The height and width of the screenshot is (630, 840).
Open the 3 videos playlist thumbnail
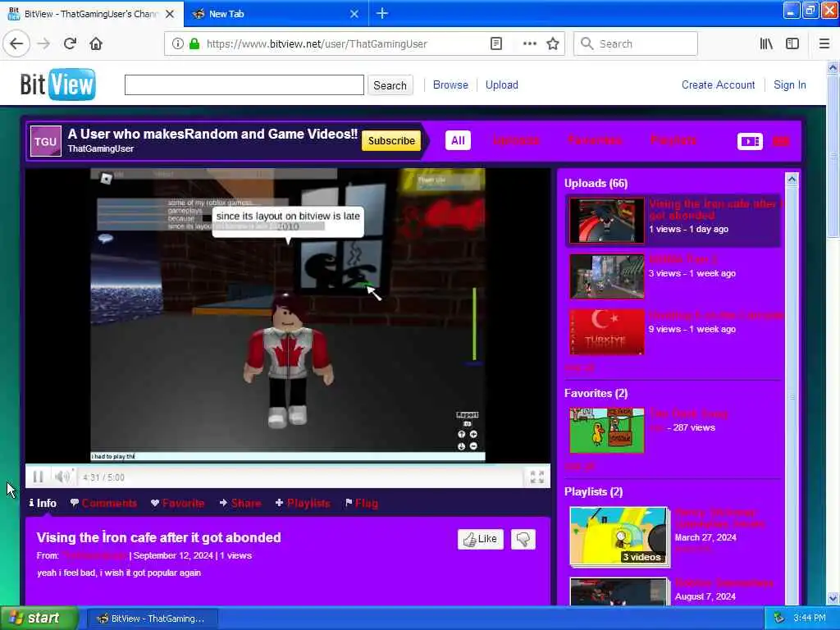pos(619,536)
